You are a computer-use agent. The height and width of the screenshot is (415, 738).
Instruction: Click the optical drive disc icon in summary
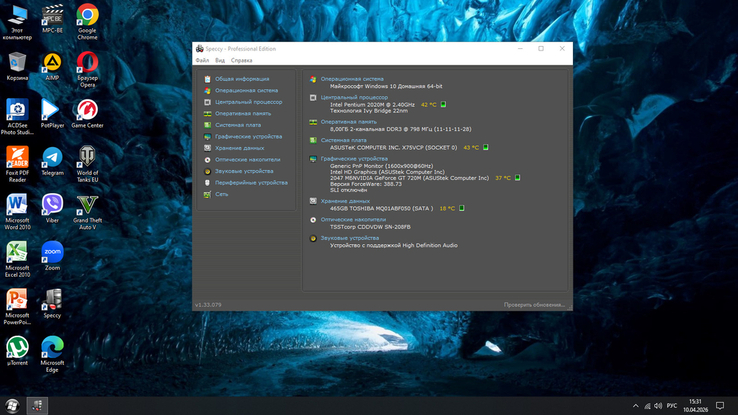point(313,220)
